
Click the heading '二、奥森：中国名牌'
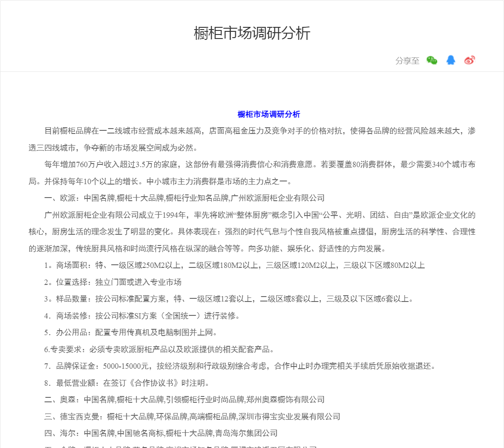click(184, 400)
